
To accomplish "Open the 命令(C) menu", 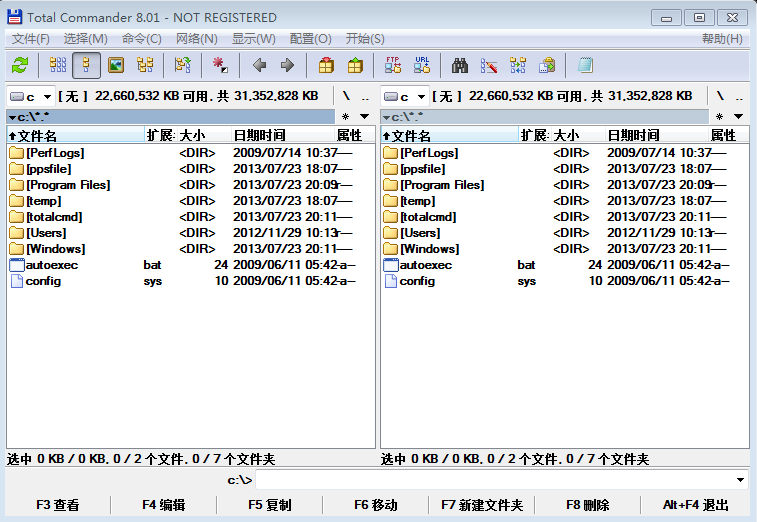I will click(141, 39).
